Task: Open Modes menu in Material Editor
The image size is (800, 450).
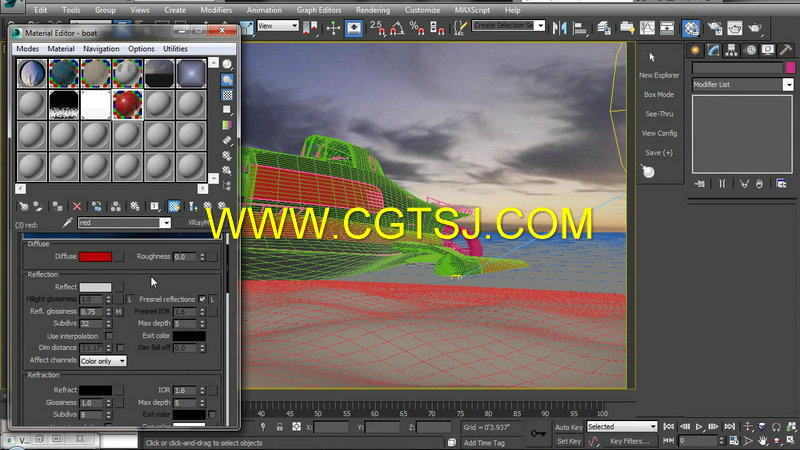Action: click(28, 49)
